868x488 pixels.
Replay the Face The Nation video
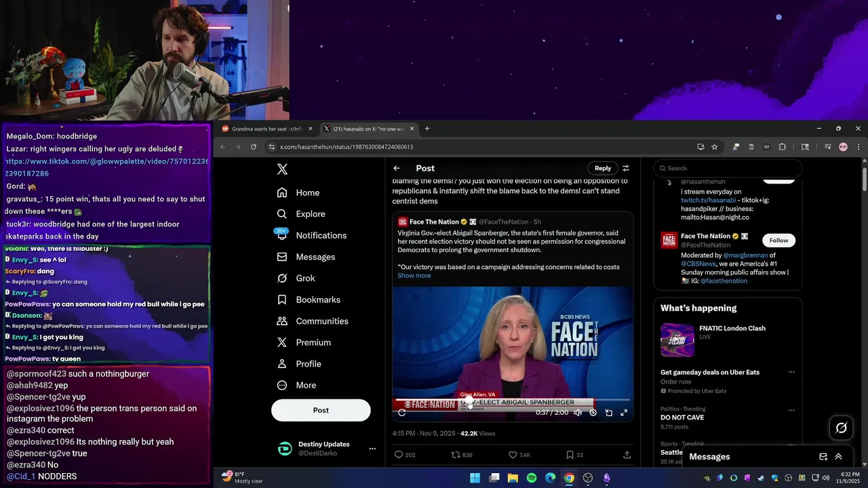click(x=402, y=412)
